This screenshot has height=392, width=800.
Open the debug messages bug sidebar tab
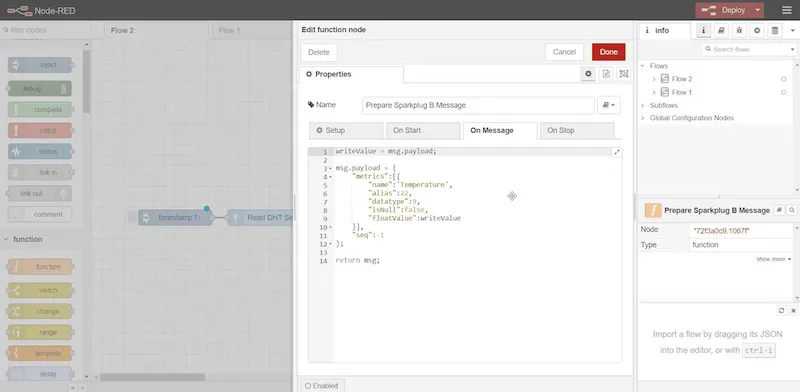pyautogui.click(x=739, y=31)
